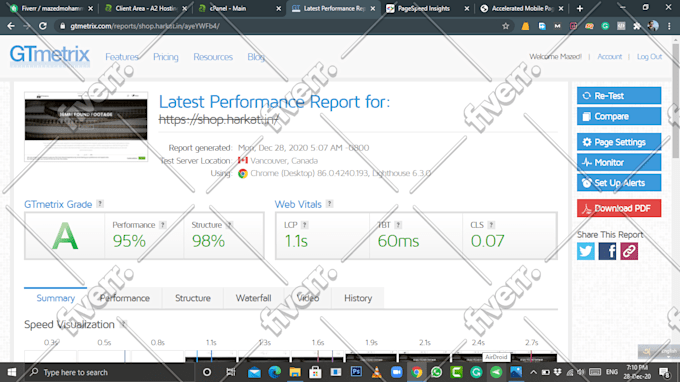Image resolution: width=680 pixels, height=382 pixels.
Task: Switch to the Structure tab
Action: coord(193,298)
